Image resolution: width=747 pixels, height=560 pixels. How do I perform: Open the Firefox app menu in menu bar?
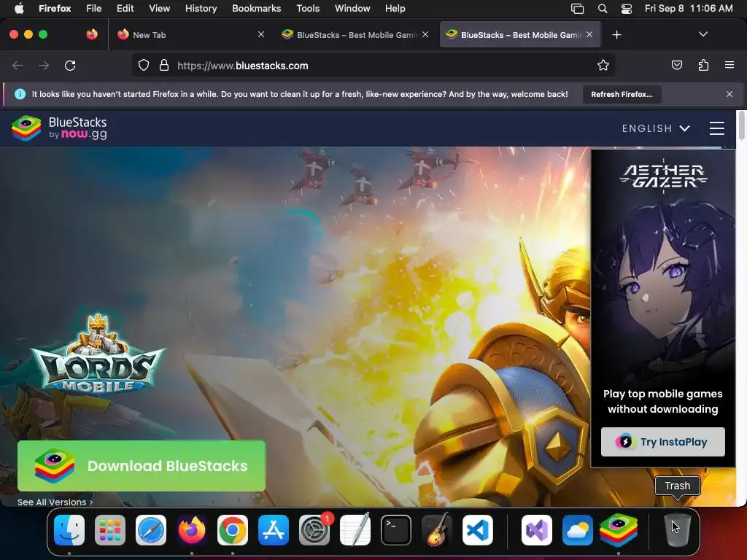(55, 9)
